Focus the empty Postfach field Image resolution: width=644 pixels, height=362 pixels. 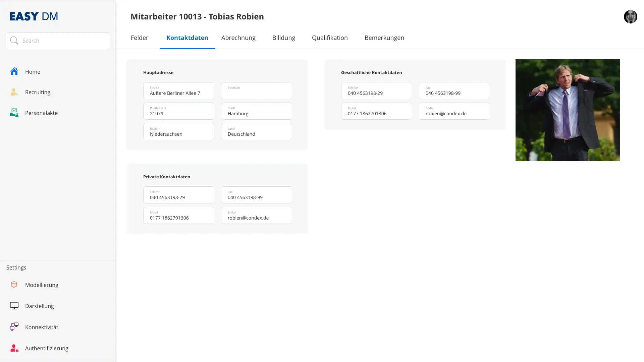pos(256,91)
